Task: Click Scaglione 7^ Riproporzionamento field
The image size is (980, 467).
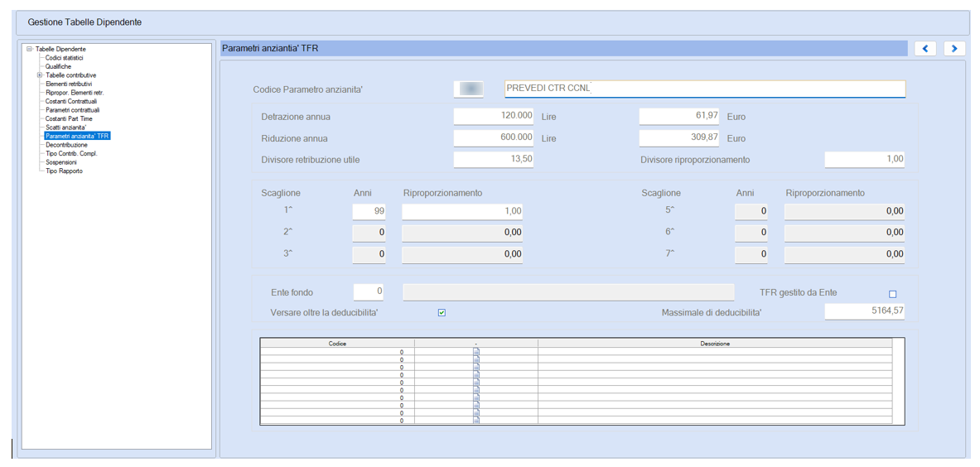Action: [844, 254]
